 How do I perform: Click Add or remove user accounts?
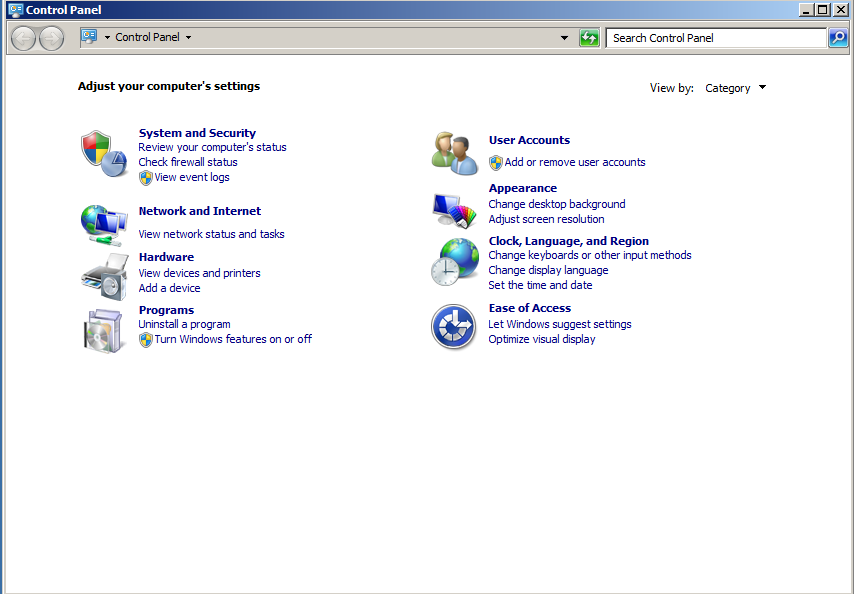point(575,162)
